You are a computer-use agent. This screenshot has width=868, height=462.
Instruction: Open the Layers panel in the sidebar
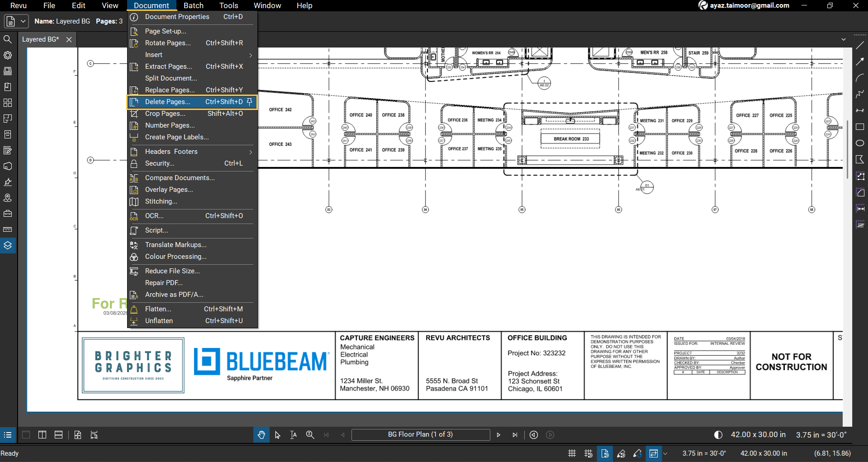pyautogui.click(x=8, y=246)
